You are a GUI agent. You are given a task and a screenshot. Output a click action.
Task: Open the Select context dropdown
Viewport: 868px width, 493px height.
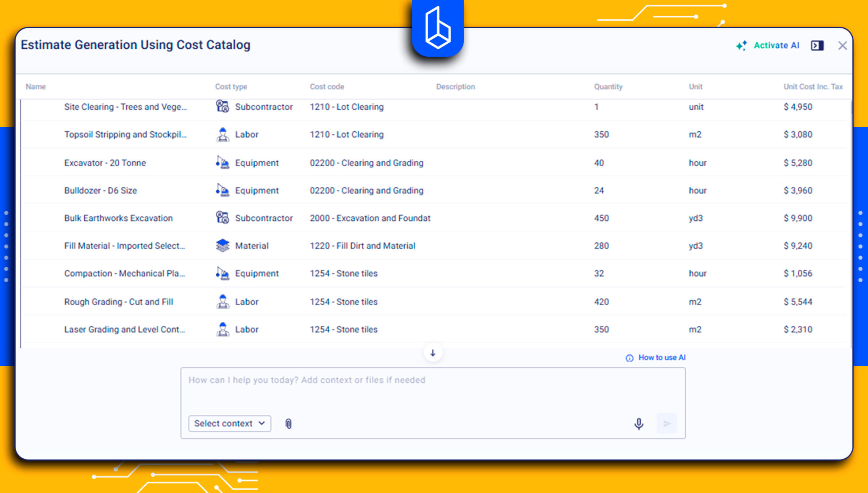(x=229, y=423)
